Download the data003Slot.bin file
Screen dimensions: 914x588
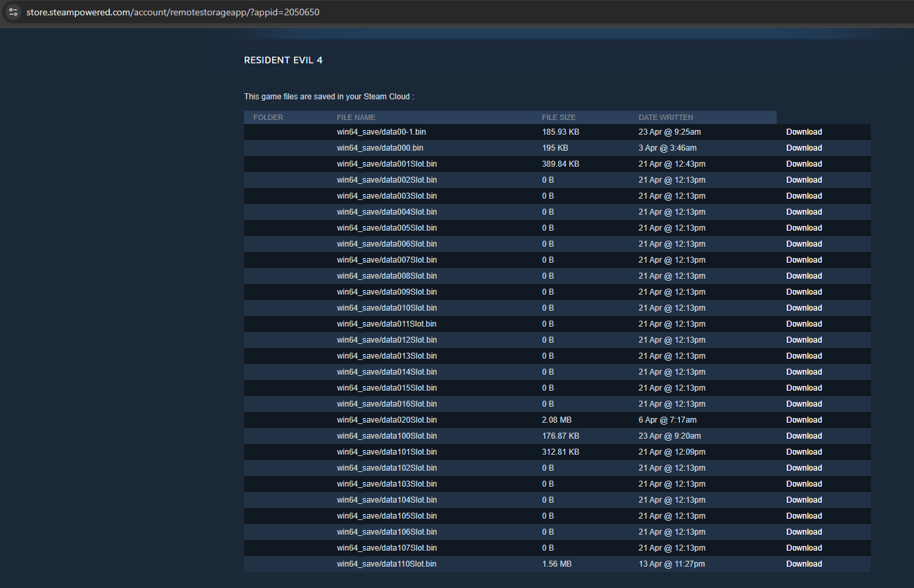coord(804,196)
